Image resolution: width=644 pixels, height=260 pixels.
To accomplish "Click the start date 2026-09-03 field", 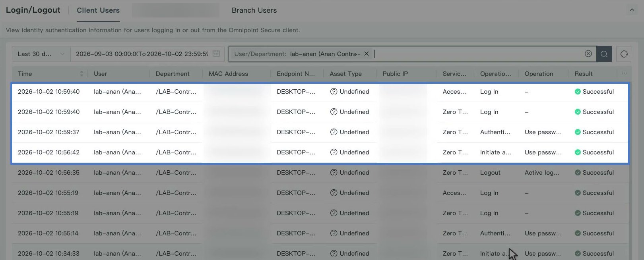I will pyautogui.click(x=106, y=54).
